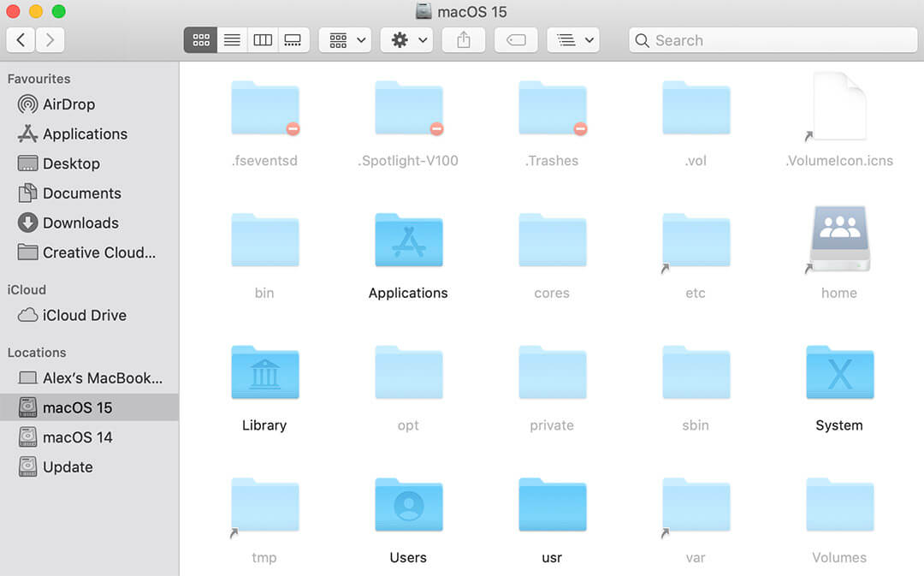Select the macOS 15 volume in sidebar
Image resolution: width=924 pixels, height=576 pixels.
pos(90,407)
